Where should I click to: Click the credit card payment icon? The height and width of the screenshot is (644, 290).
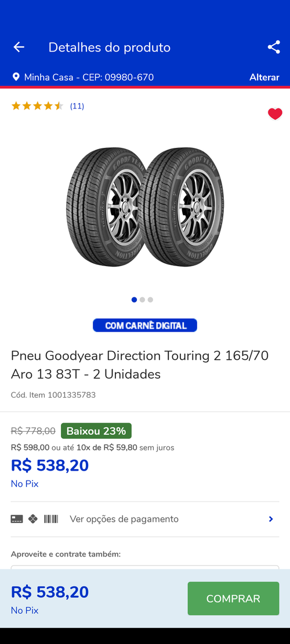(17, 519)
